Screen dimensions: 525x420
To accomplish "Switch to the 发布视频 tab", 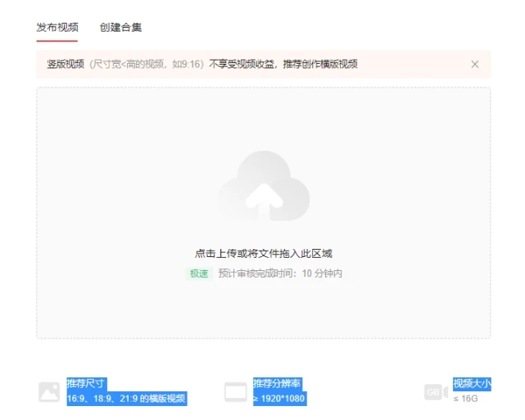I will pyautogui.click(x=57, y=28).
